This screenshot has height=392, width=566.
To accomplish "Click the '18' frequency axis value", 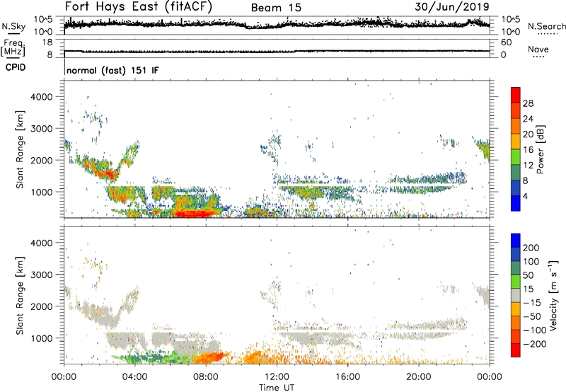I will [x=47, y=42].
